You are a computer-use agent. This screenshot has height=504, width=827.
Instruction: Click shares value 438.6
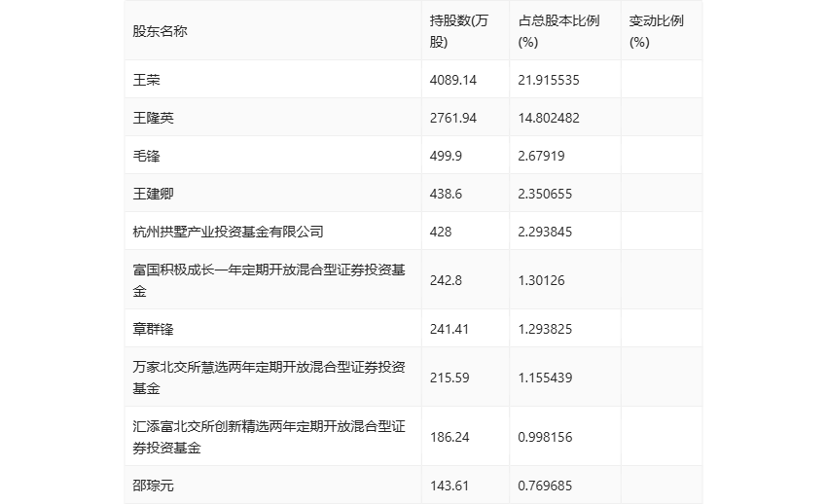coord(446,194)
